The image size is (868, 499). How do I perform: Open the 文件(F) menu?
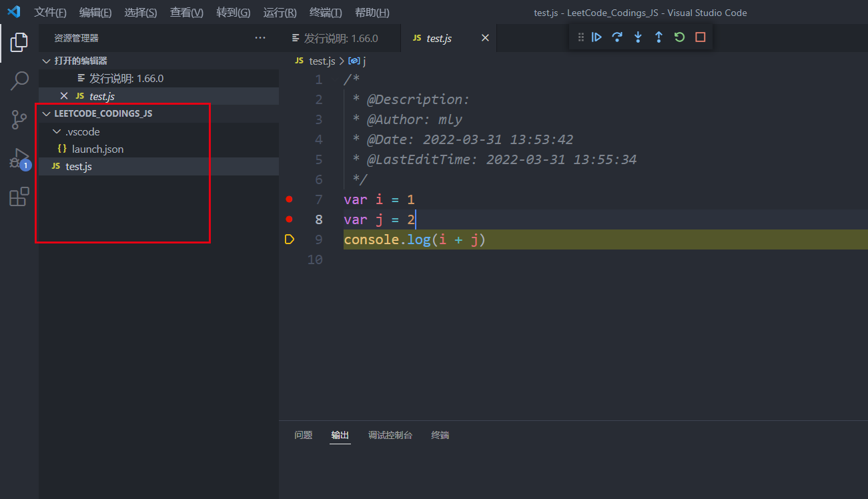click(x=50, y=13)
